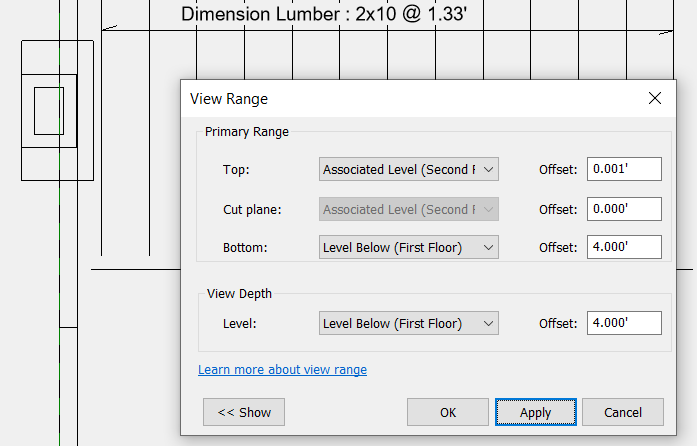
Task: Select the Cut plane offset field
Action: [624, 209]
